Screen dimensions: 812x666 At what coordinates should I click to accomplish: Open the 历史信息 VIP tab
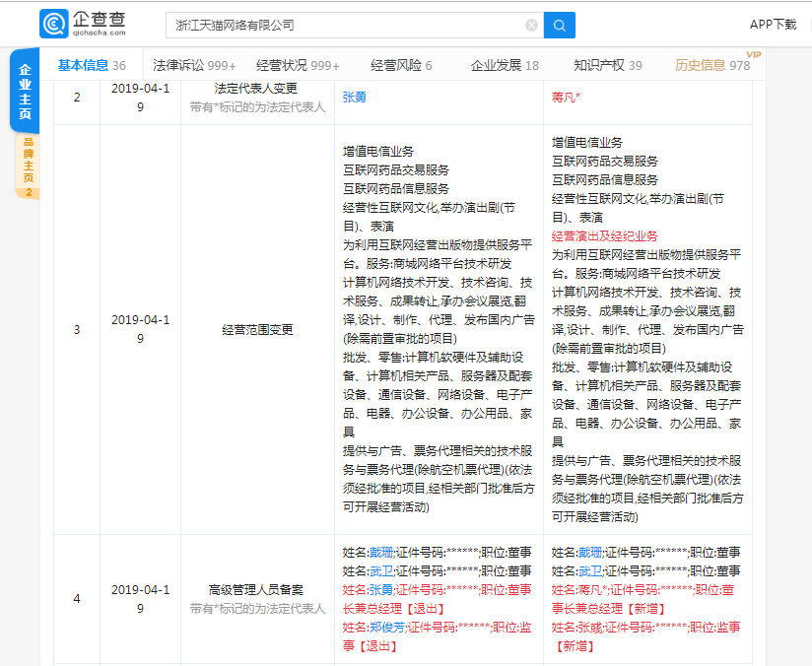712,65
